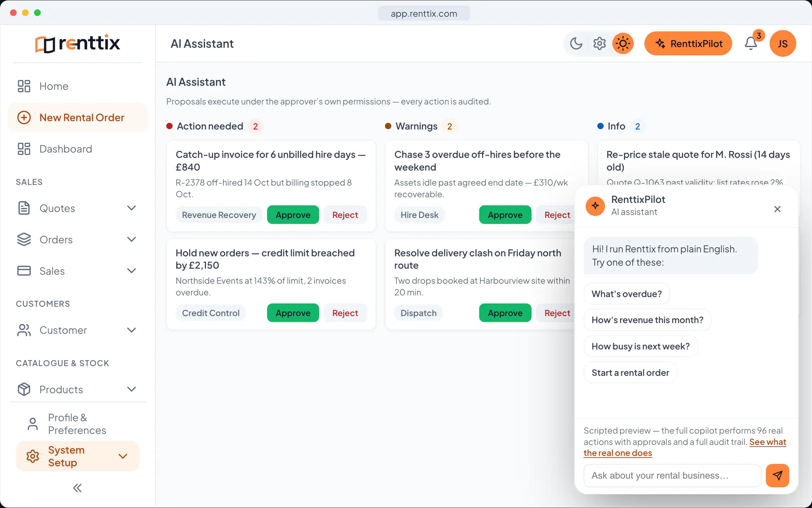Viewport: 812px width, 508px height.
Task: Open Dashboard in the sidebar
Action: 78,149
